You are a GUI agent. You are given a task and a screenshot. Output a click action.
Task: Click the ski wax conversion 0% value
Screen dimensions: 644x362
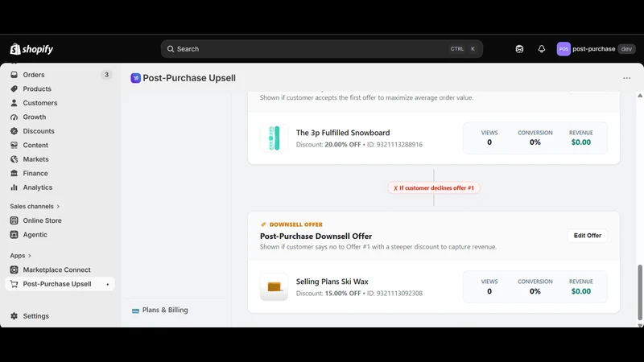point(535,291)
